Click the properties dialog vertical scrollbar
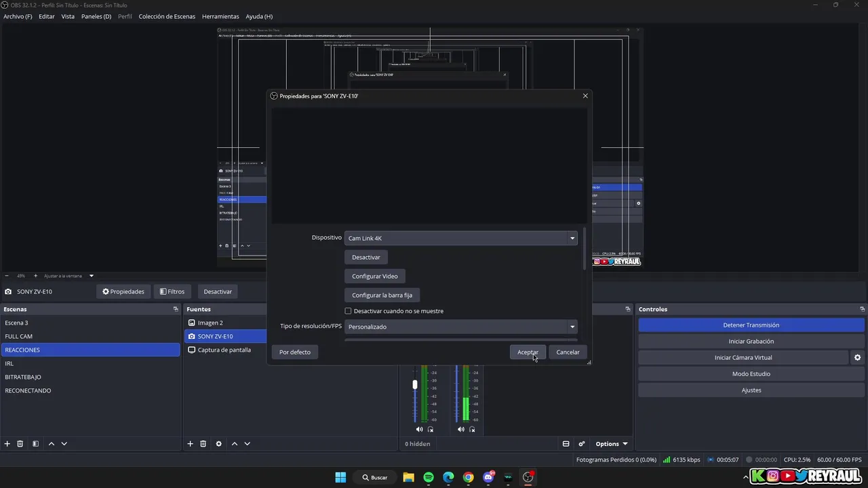Image resolution: width=868 pixels, height=488 pixels. pyautogui.click(x=584, y=249)
